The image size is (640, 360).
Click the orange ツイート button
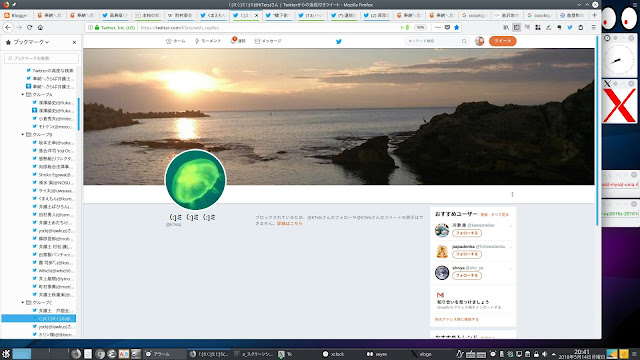tap(502, 41)
